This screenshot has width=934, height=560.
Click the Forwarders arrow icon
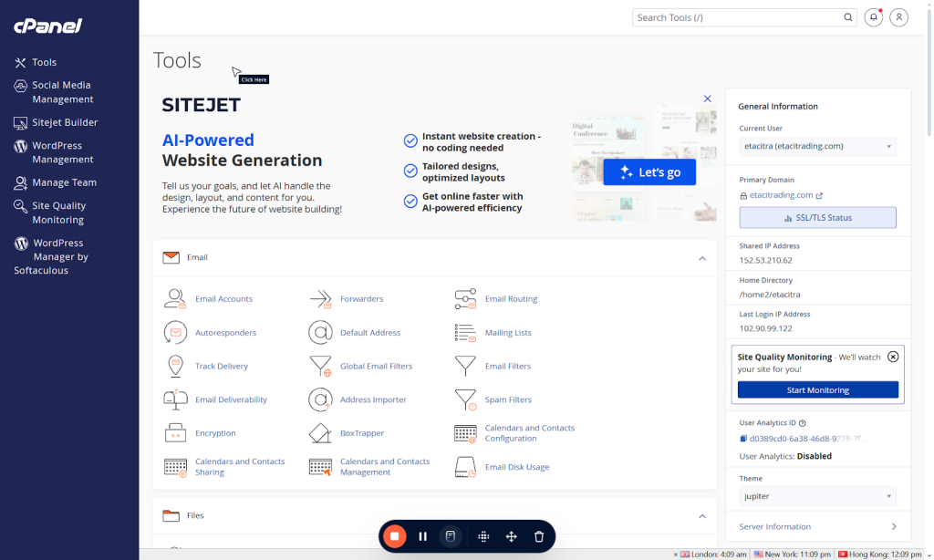click(x=320, y=299)
